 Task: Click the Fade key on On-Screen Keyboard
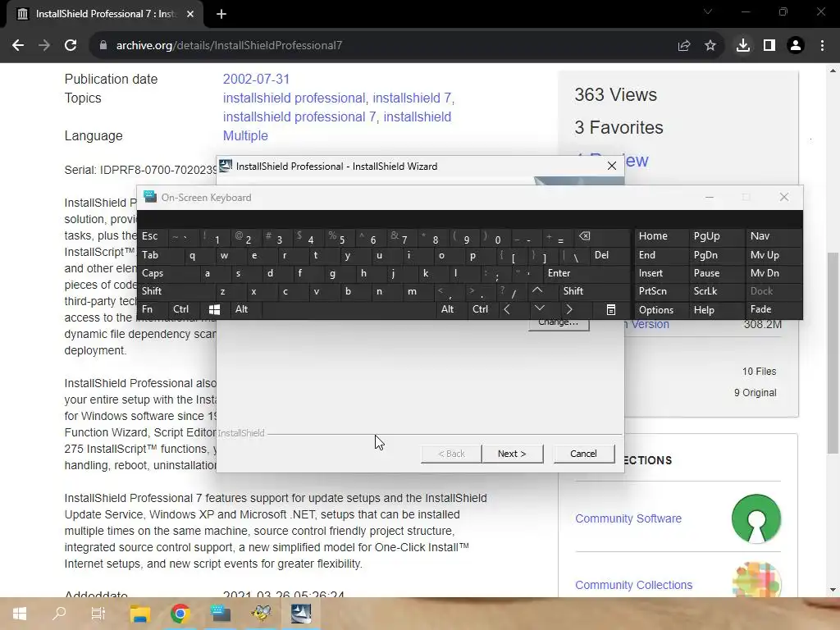(773, 309)
